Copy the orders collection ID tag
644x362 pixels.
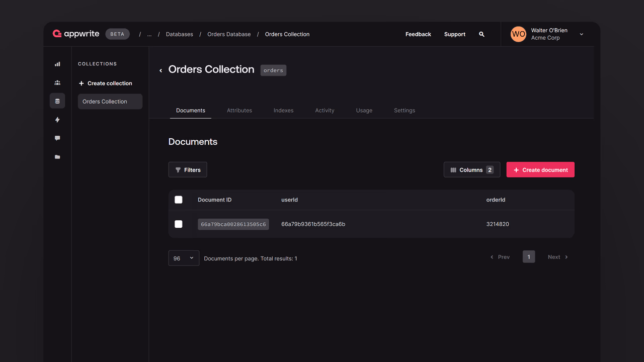[273, 70]
